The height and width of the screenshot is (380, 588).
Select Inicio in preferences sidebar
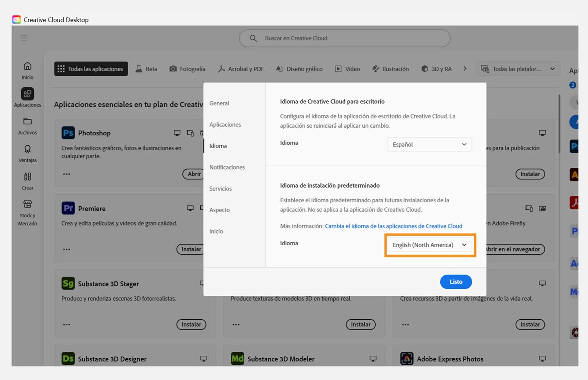pyautogui.click(x=216, y=231)
